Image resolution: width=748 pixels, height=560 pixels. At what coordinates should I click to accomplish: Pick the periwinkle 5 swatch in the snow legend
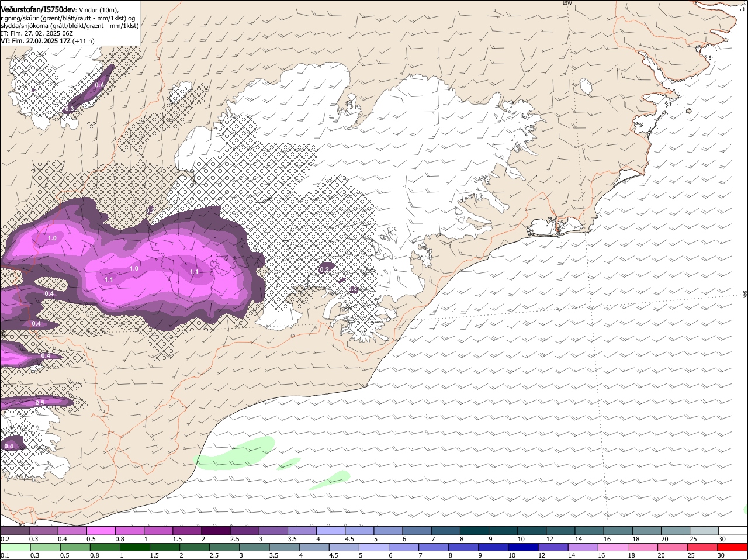[x=388, y=531]
